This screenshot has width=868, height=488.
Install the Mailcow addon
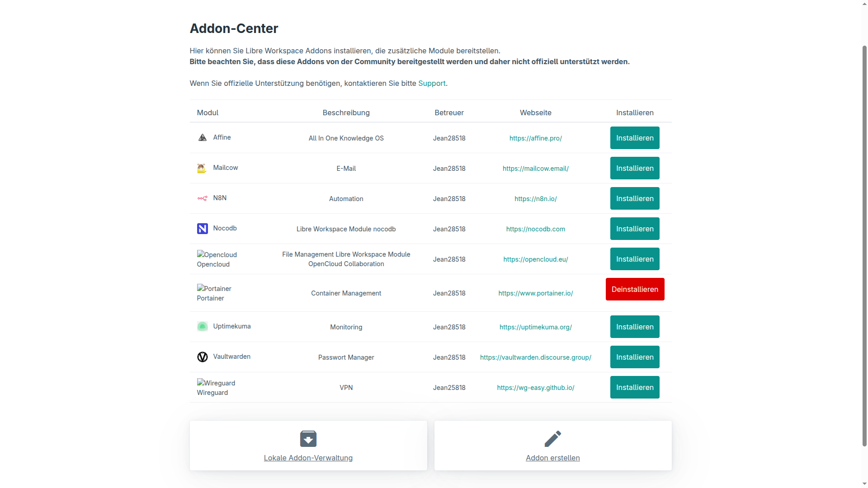(x=634, y=168)
